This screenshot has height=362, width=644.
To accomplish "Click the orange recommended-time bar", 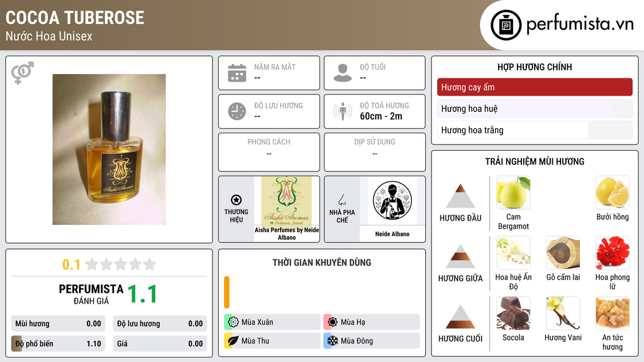I will point(226,292).
